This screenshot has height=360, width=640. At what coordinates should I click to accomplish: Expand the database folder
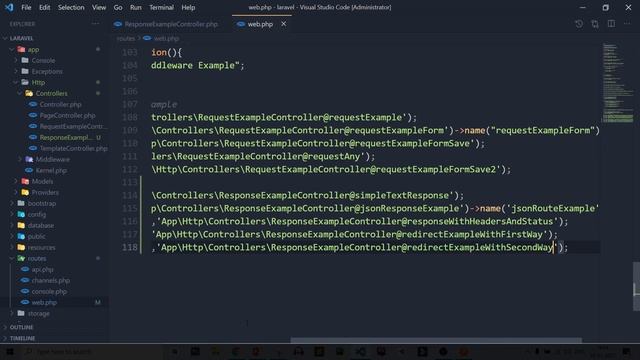40,225
